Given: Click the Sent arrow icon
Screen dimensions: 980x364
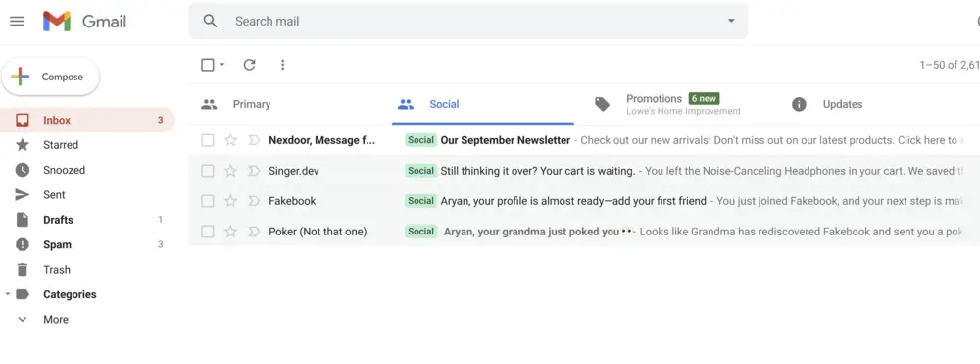Looking at the screenshot, I should tap(23, 195).
